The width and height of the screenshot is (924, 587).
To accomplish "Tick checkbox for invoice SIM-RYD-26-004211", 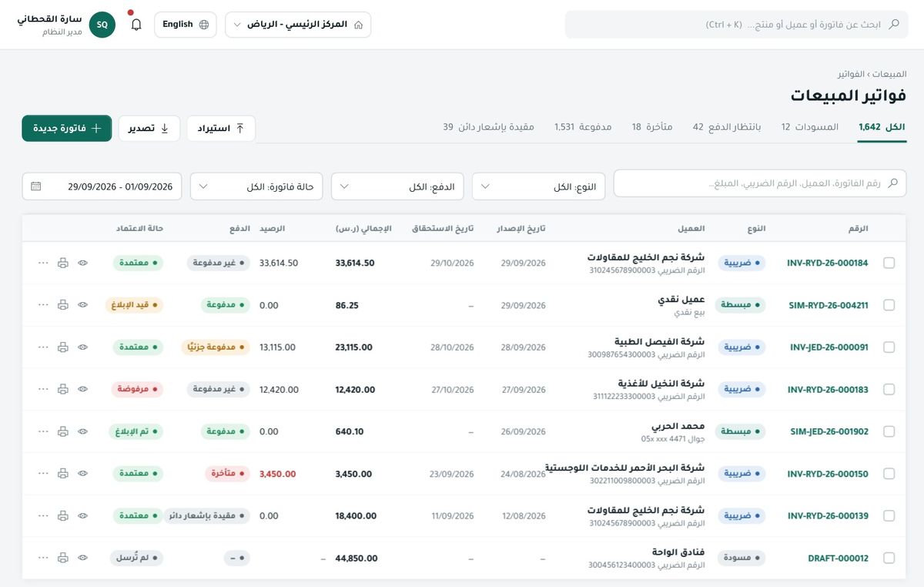I will tap(889, 305).
